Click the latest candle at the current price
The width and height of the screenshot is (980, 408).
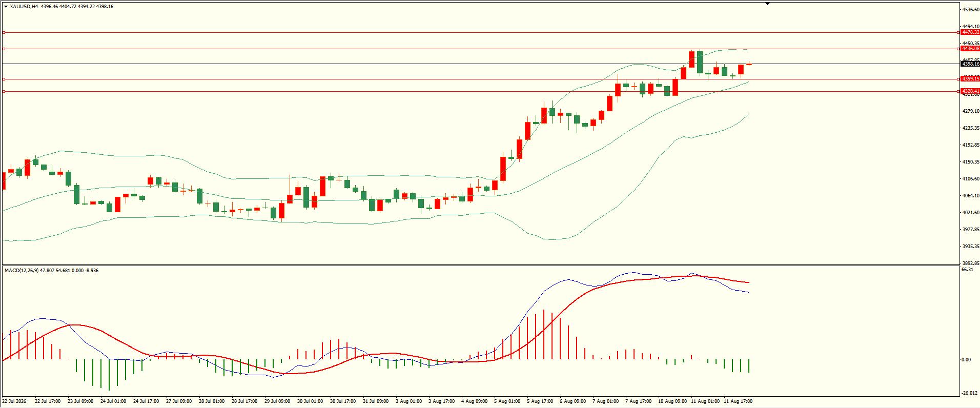(749, 64)
